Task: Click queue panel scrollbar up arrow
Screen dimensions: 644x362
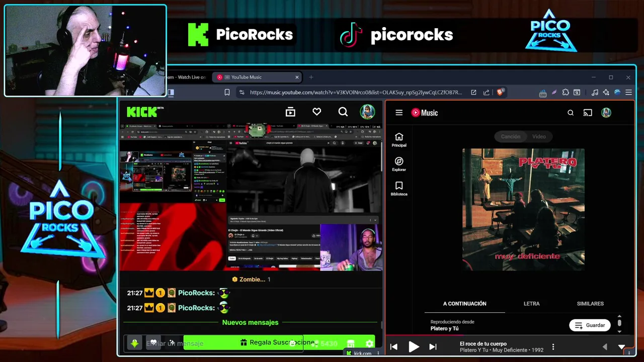Action: 619,317
